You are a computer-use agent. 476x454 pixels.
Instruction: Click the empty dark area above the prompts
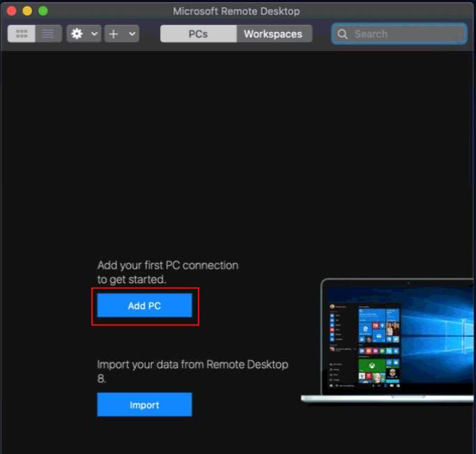[237, 153]
